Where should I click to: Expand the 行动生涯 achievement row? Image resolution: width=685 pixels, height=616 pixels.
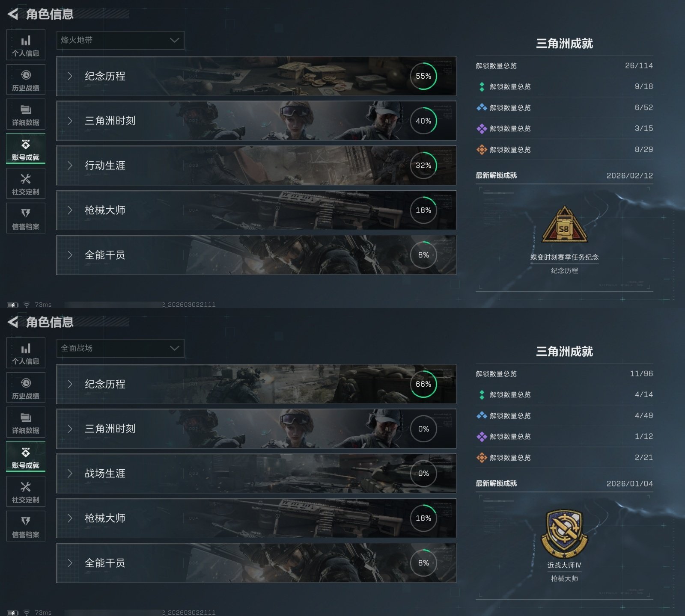(x=256, y=166)
